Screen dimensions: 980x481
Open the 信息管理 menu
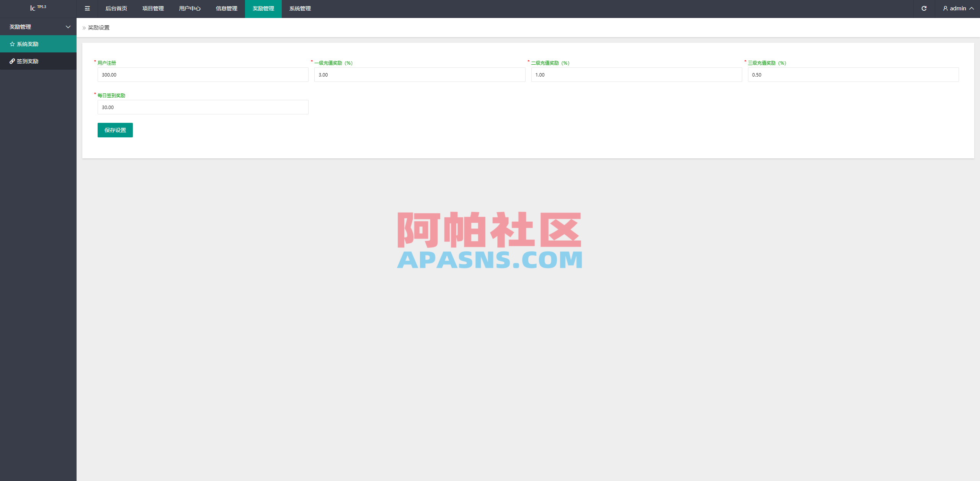[x=226, y=8]
